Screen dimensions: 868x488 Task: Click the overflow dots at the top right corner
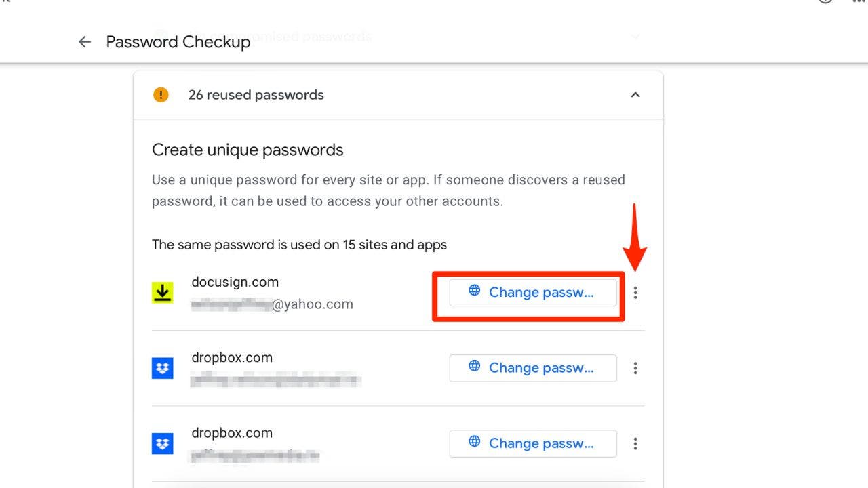tap(859, 3)
